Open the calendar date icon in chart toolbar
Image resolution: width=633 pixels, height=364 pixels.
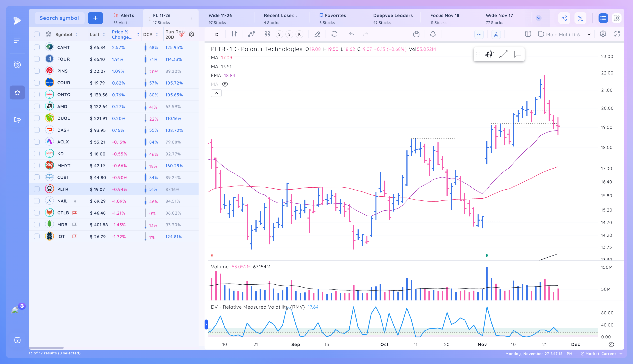point(416,34)
